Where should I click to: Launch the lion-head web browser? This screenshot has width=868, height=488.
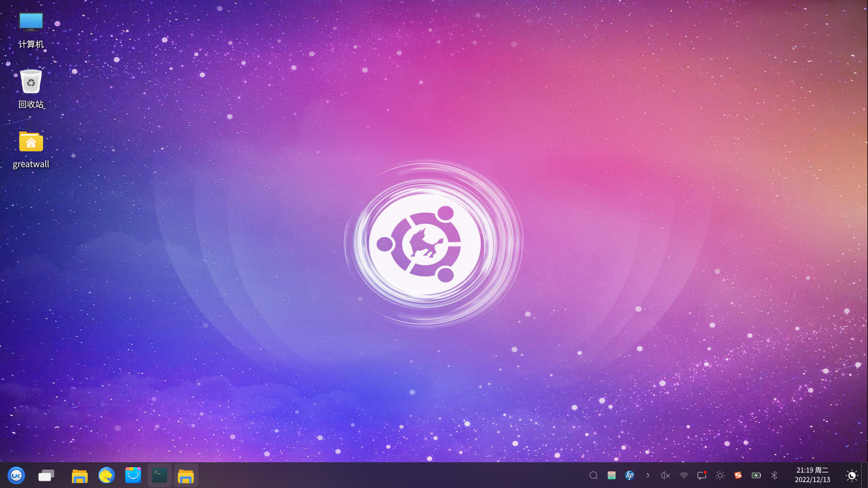[106, 475]
